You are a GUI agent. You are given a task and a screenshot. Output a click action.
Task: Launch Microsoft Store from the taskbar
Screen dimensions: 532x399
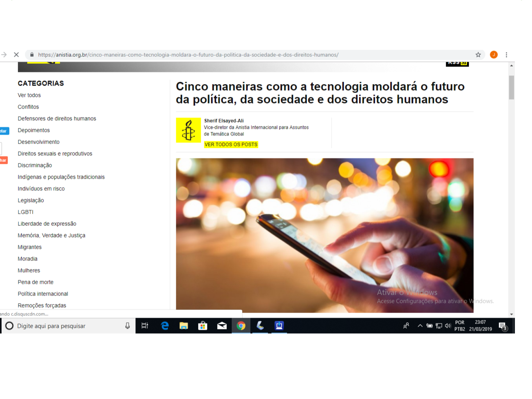coord(202,326)
